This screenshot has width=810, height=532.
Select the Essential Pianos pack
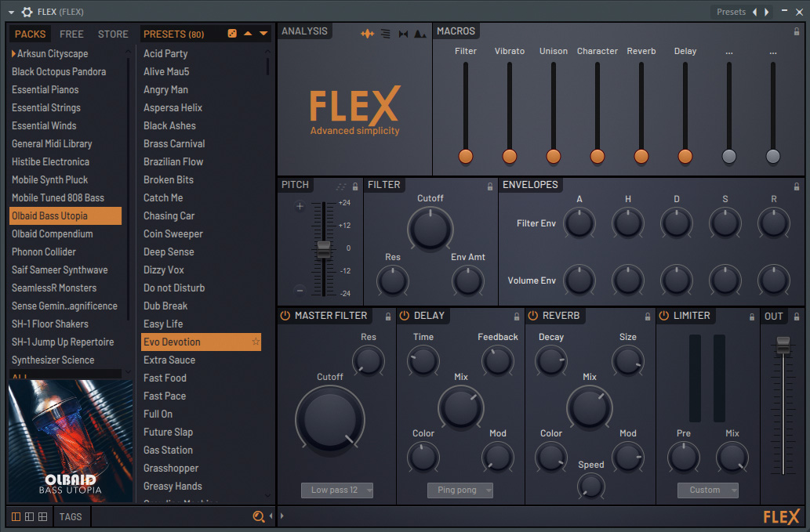click(45, 90)
